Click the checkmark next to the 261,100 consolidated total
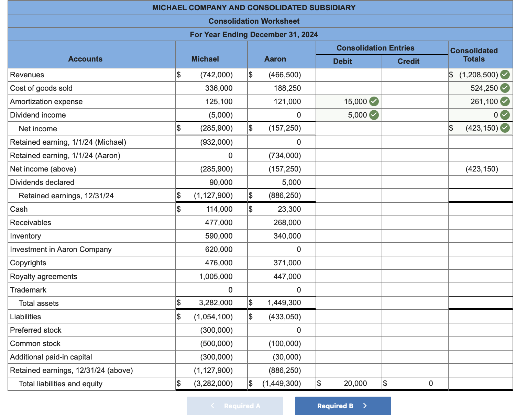The height and width of the screenshot is (420, 527). point(504,101)
